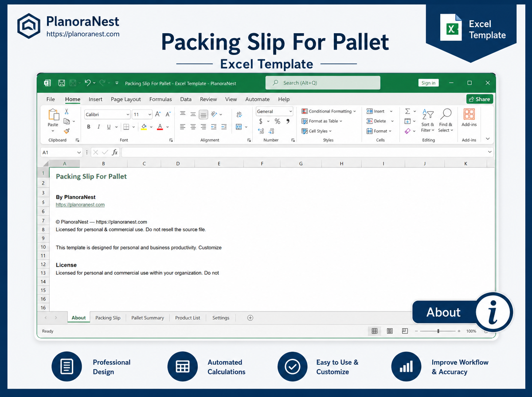Switch to the Formulas ribbon tab
Image resolution: width=532 pixels, height=397 pixels.
click(160, 99)
